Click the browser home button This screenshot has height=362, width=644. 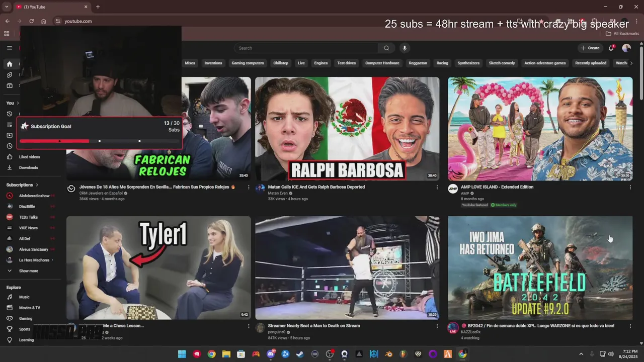click(x=44, y=21)
